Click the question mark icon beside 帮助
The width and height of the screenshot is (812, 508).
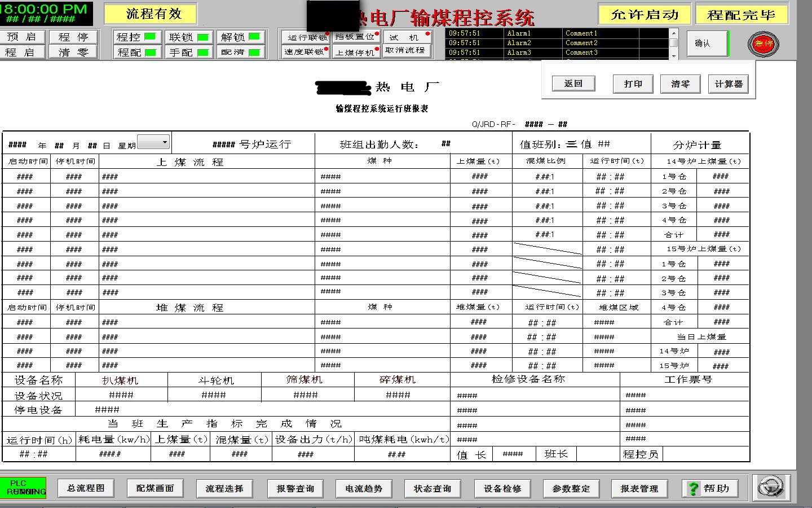tap(693, 488)
